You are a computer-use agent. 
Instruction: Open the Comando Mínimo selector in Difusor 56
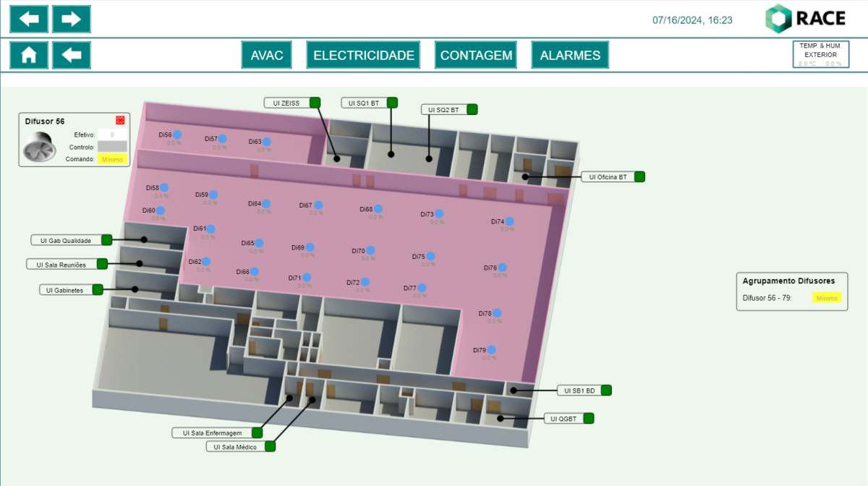click(x=112, y=159)
